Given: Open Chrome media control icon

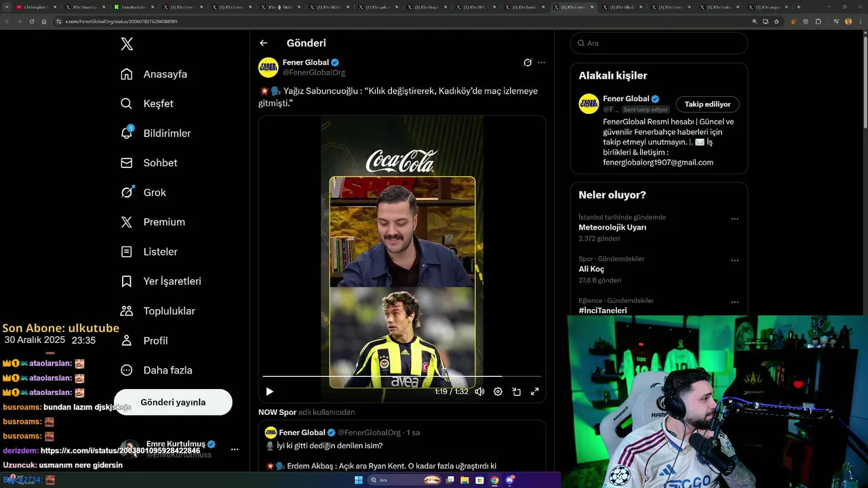Looking at the screenshot, I should click(836, 21).
